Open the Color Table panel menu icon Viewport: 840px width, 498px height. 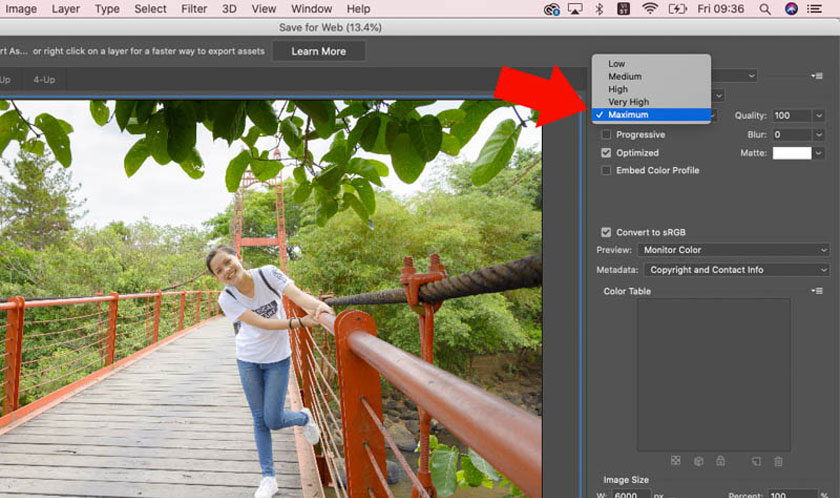817,291
